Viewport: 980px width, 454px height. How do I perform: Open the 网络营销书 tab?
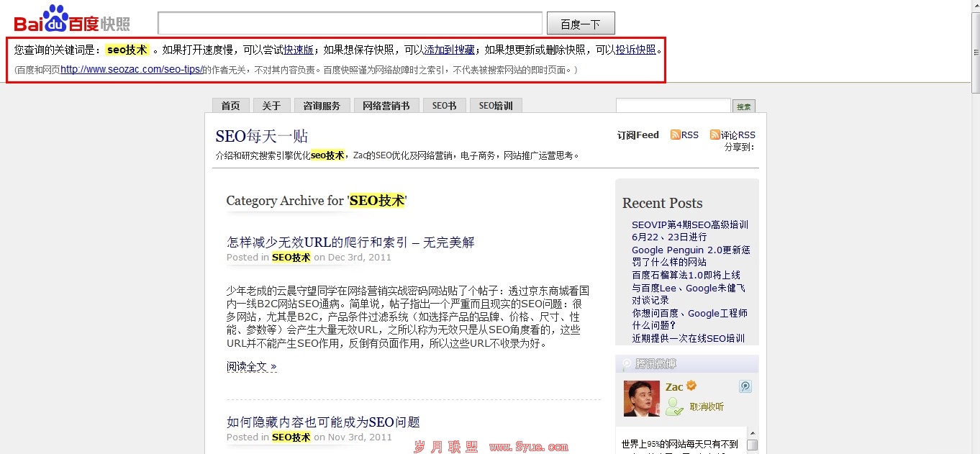point(386,106)
